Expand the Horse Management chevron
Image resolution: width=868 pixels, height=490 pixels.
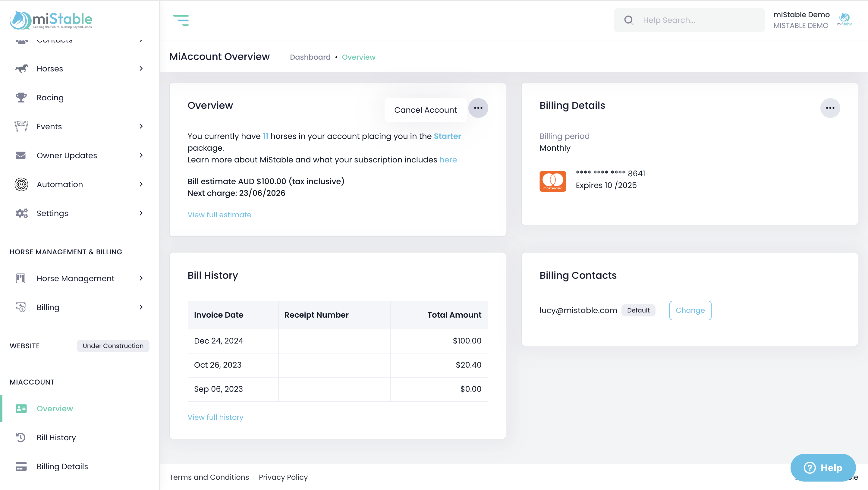[141, 278]
